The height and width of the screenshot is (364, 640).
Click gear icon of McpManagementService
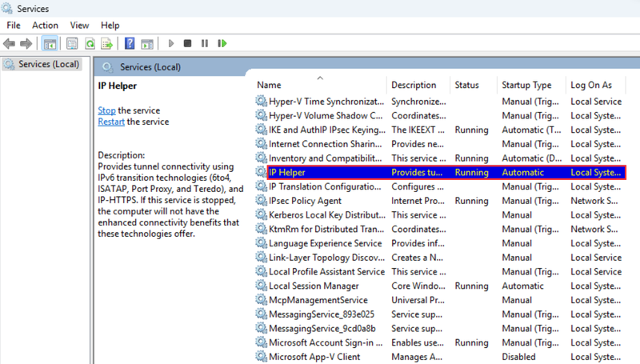[x=262, y=299]
